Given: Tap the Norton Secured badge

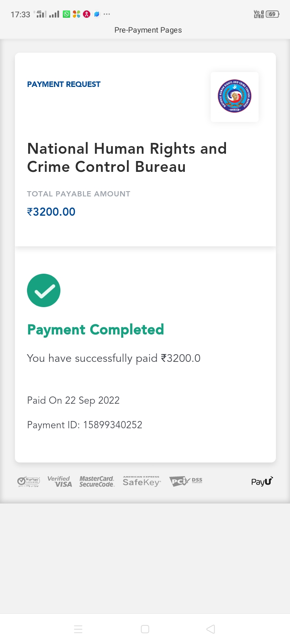Looking at the screenshot, I should pyautogui.click(x=29, y=481).
